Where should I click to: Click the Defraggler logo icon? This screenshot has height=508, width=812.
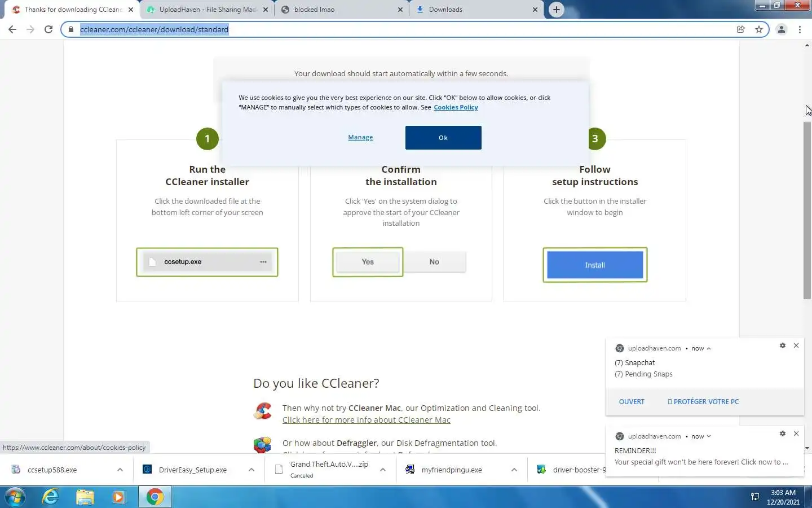(262, 445)
